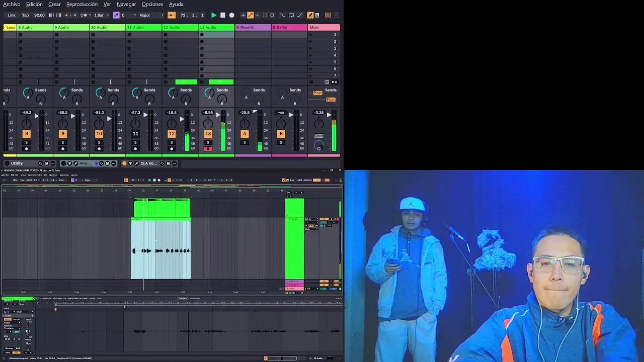Click the Main track volume slider handle

point(329,115)
